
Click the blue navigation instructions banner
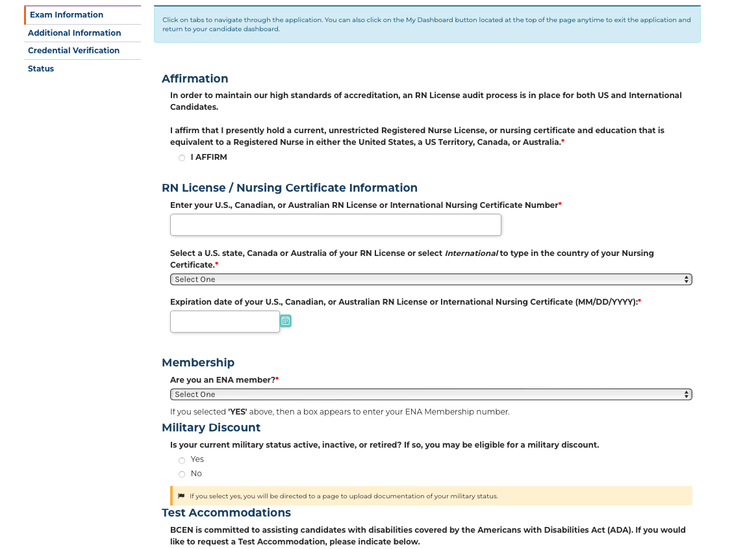click(x=427, y=25)
